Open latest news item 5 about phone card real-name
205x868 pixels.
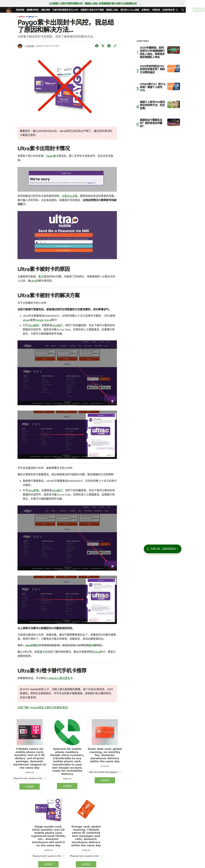tap(151, 123)
